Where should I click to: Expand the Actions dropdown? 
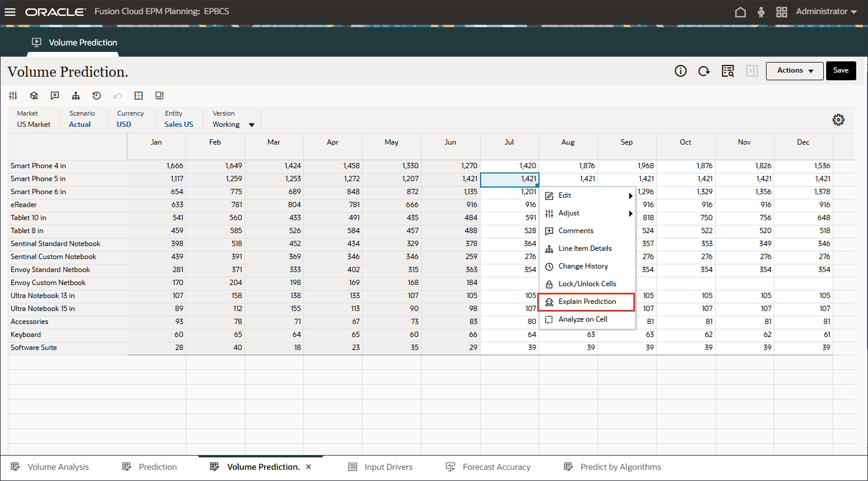[x=794, y=71]
